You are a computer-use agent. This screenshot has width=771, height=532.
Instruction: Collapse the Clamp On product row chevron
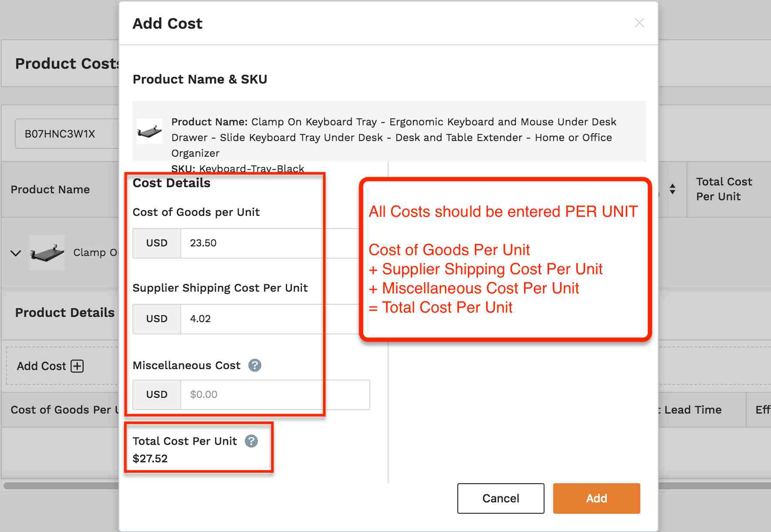(16, 253)
